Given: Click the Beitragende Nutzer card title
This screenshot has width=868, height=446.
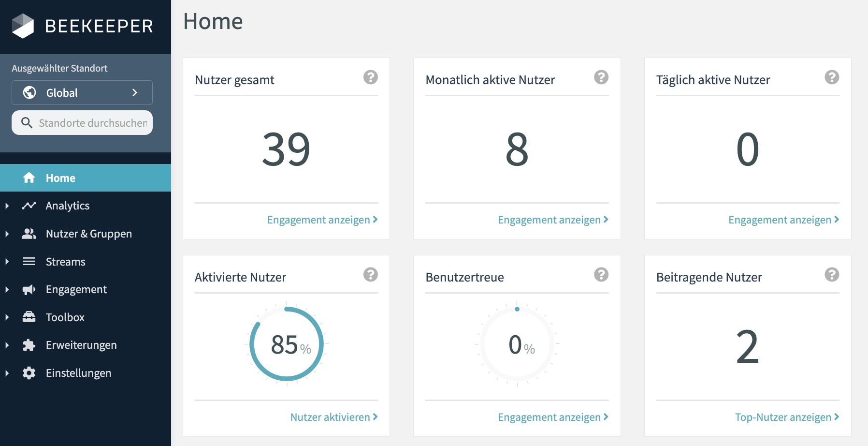Looking at the screenshot, I should pyautogui.click(x=709, y=277).
